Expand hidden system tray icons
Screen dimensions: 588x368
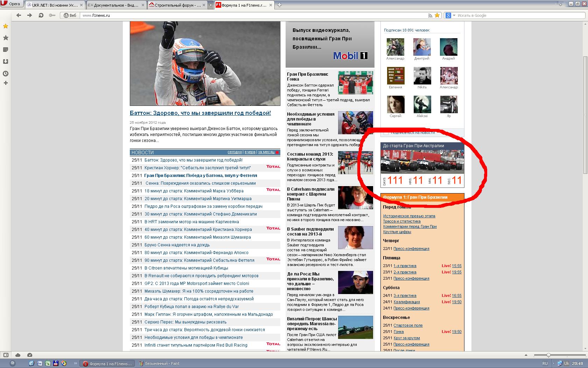click(x=554, y=363)
